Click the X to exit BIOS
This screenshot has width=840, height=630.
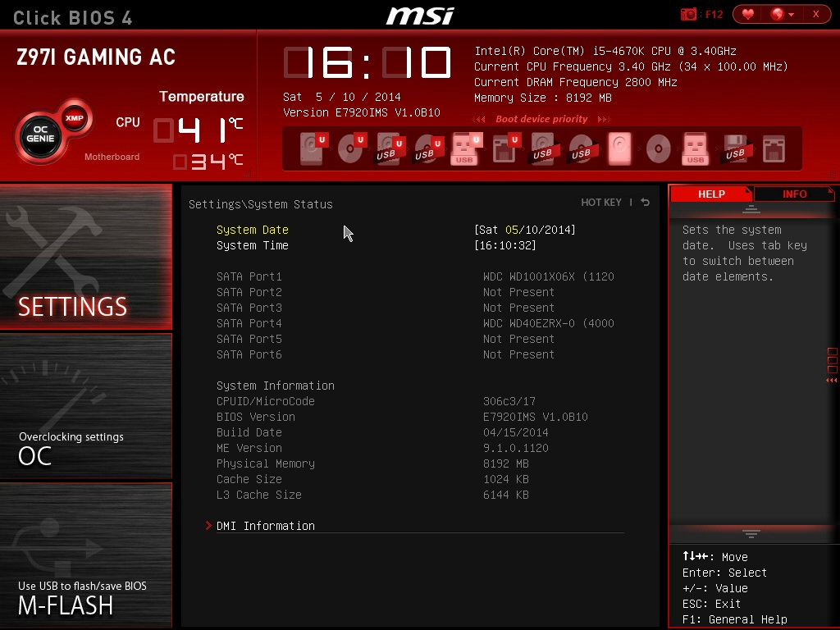pos(816,14)
